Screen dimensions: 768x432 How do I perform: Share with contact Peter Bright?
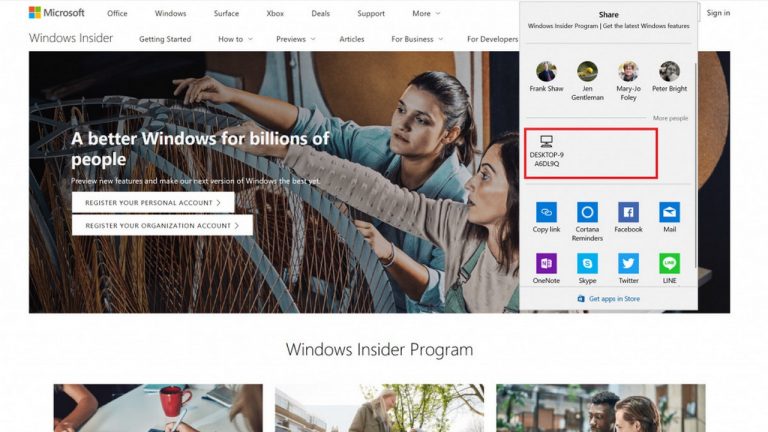click(670, 77)
